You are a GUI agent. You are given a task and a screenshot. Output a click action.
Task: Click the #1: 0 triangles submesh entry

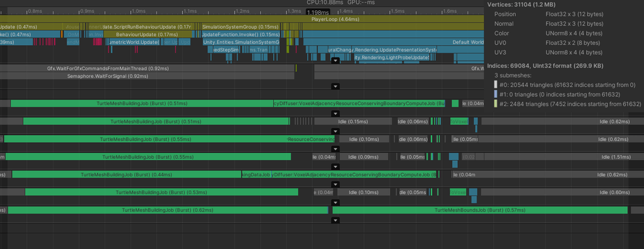tap(560, 95)
